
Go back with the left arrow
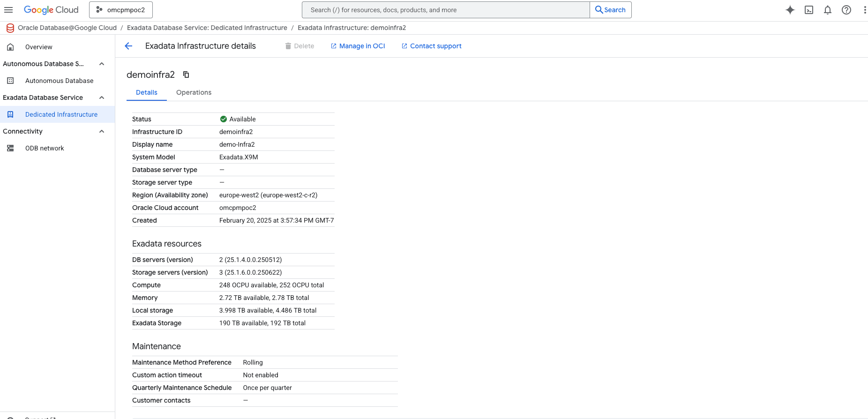(128, 46)
